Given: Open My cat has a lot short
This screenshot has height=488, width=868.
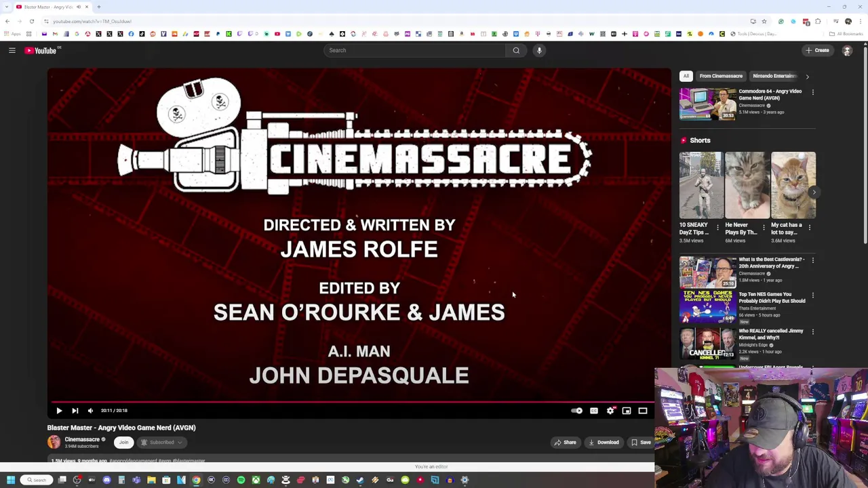Looking at the screenshot, I should point(793,185).
